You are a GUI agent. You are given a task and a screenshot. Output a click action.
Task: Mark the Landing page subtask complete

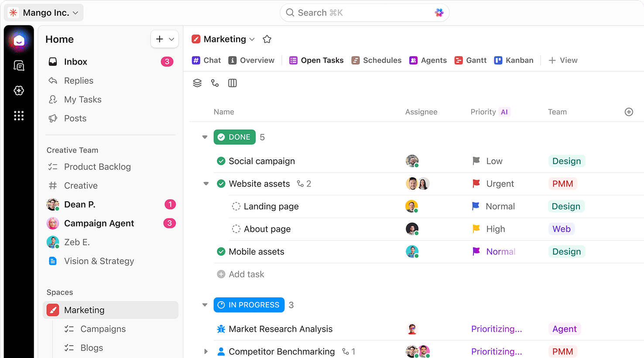236,206
